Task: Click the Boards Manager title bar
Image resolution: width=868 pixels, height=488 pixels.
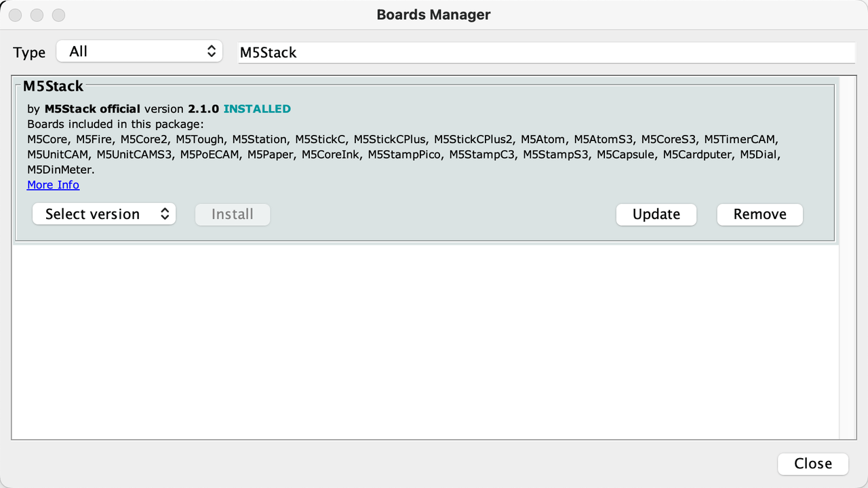Action: (x=433, y=14)
